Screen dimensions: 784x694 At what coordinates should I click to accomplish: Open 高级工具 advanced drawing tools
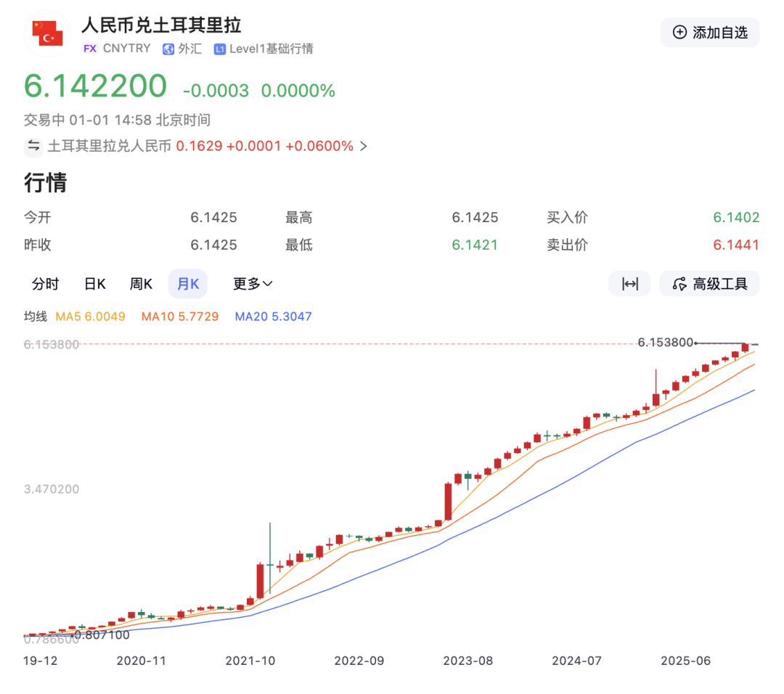709,283
